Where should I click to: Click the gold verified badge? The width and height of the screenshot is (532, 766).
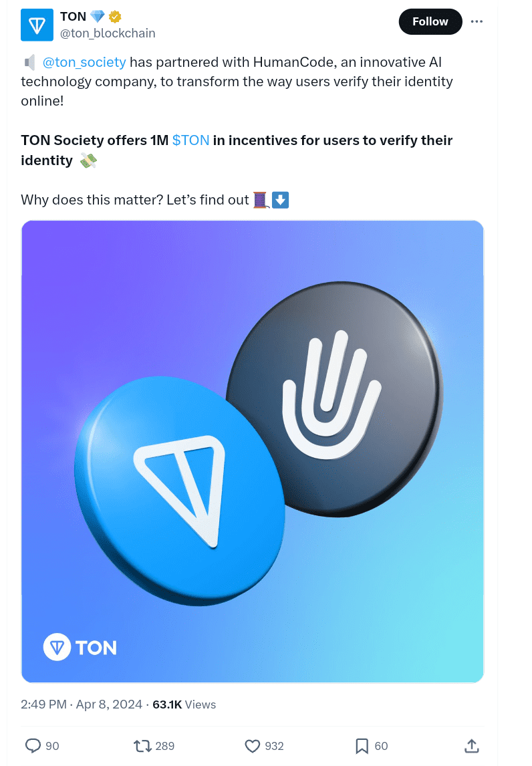pos(114,17)
